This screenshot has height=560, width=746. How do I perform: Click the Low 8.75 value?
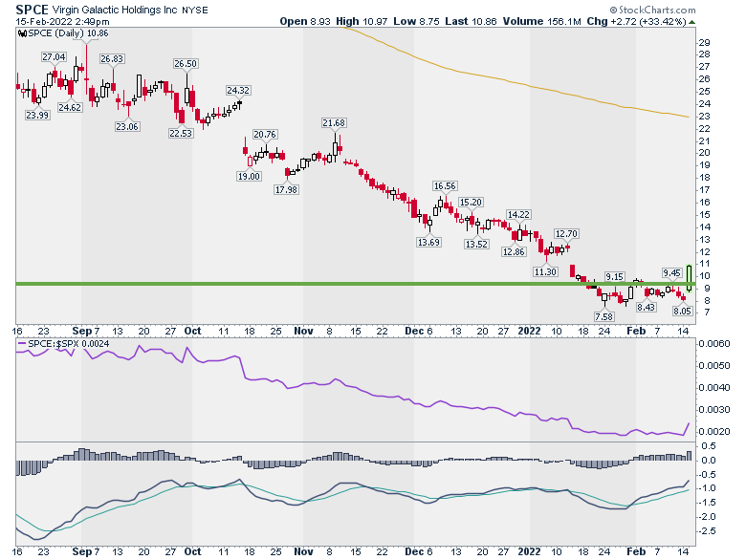click(x=417, y=21)
